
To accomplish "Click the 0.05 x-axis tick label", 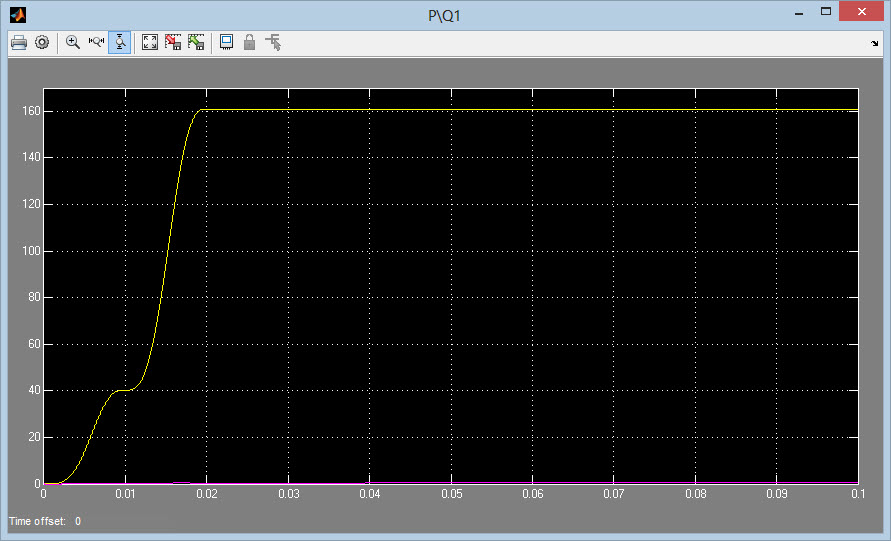I will (x=451, y=494).
